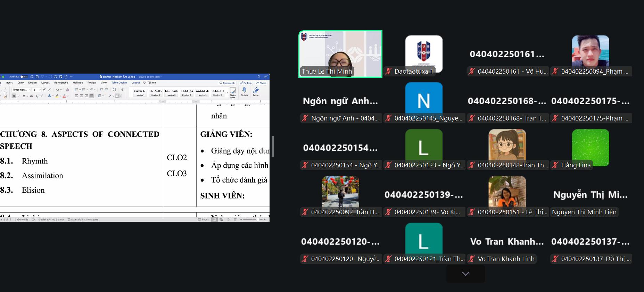Click the Save icon in Word title bar
This screenshot has width=644, height=292.
(37, 77)
